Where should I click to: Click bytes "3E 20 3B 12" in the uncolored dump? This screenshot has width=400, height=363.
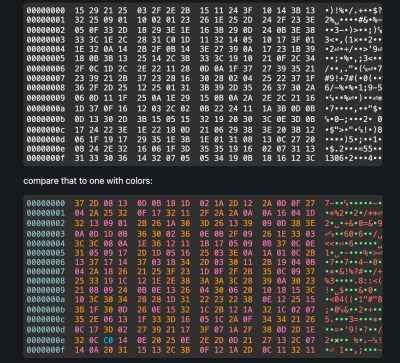click(x=289, y=130)
